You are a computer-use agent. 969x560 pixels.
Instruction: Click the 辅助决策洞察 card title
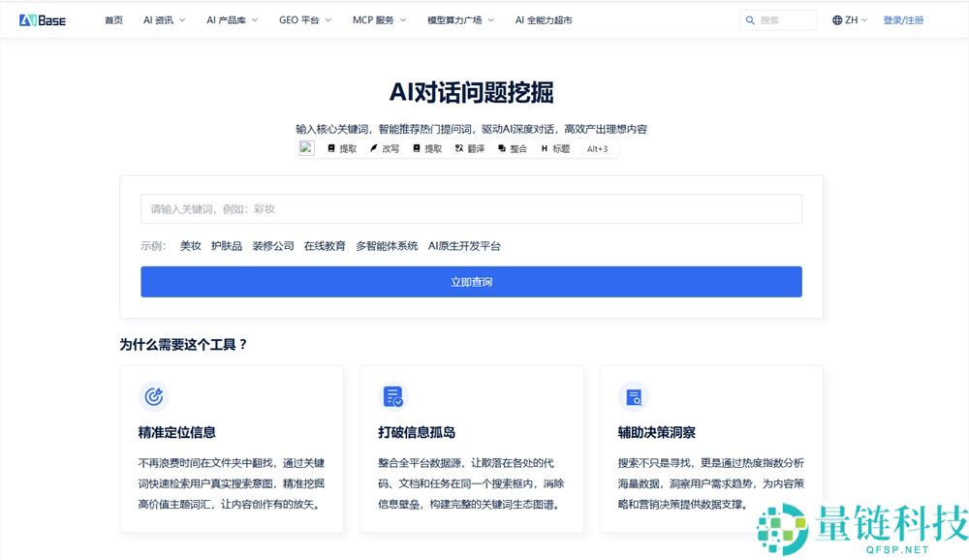(x=656, y=433)
